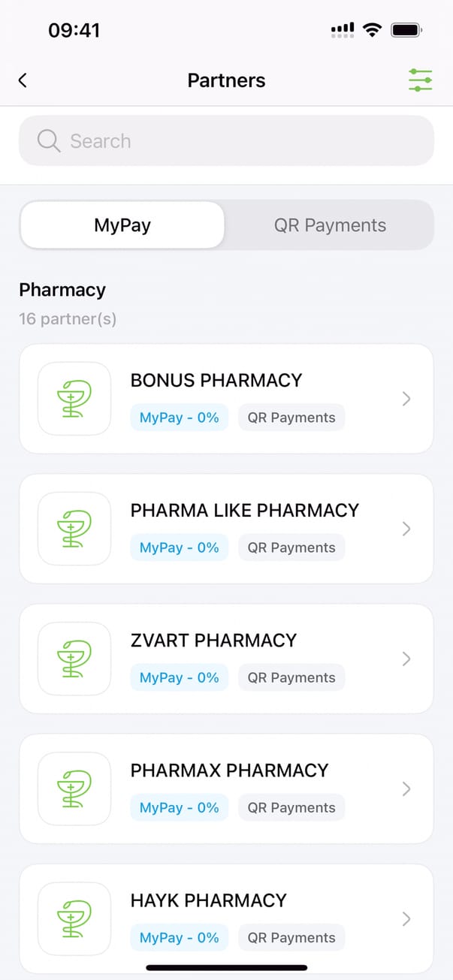Open Pharmax Pharmacy chevron arrow
This screenshot has height=980, width=453.
coord(406,789)
